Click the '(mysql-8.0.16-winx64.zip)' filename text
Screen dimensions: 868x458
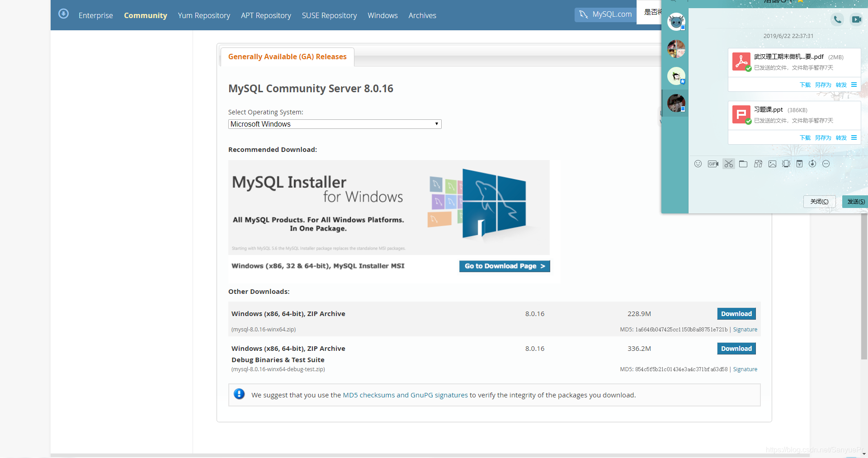click(264, 330)
